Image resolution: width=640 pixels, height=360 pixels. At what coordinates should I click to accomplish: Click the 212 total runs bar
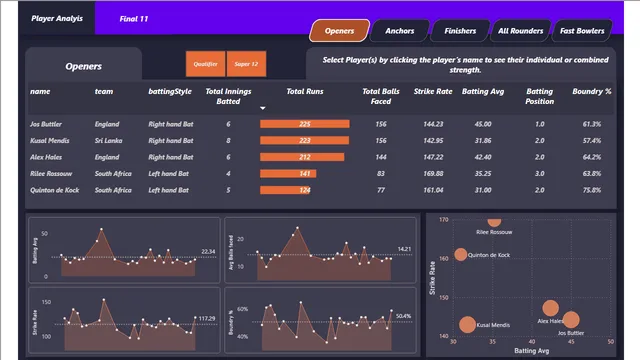[x=302, y=157]
